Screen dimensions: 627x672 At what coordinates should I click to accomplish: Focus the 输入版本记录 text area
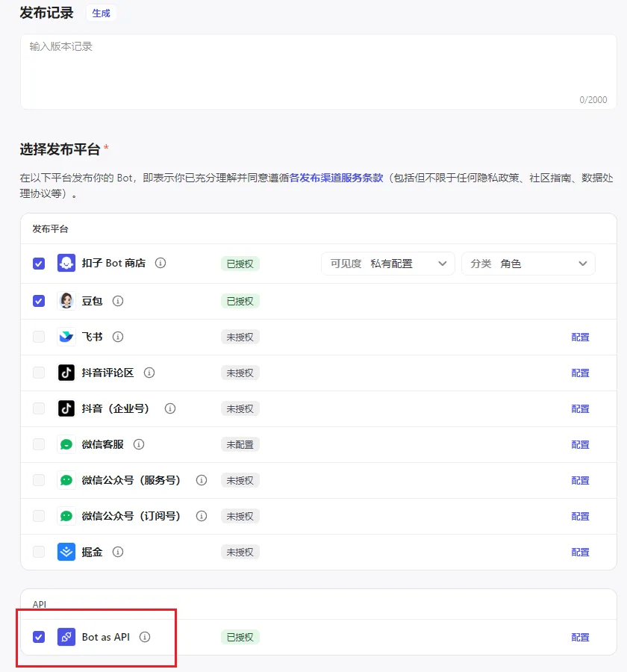[319, 72]
